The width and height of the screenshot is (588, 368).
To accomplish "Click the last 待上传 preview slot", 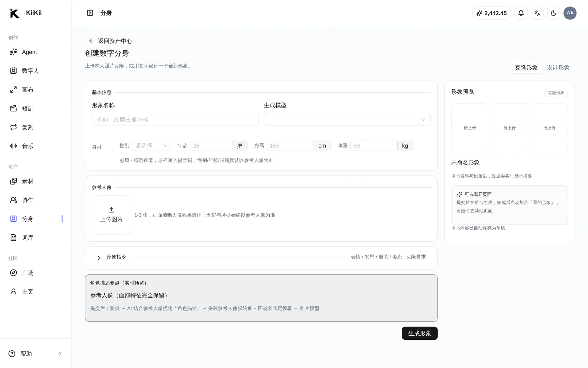I will pyautogui.click(x=549, y=128).
